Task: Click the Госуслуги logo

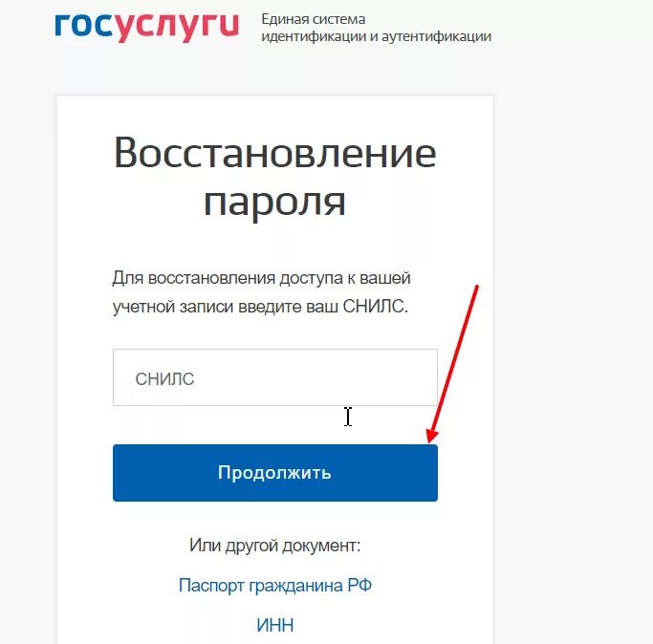Action: pyautogui.click(x=147, y=27)
